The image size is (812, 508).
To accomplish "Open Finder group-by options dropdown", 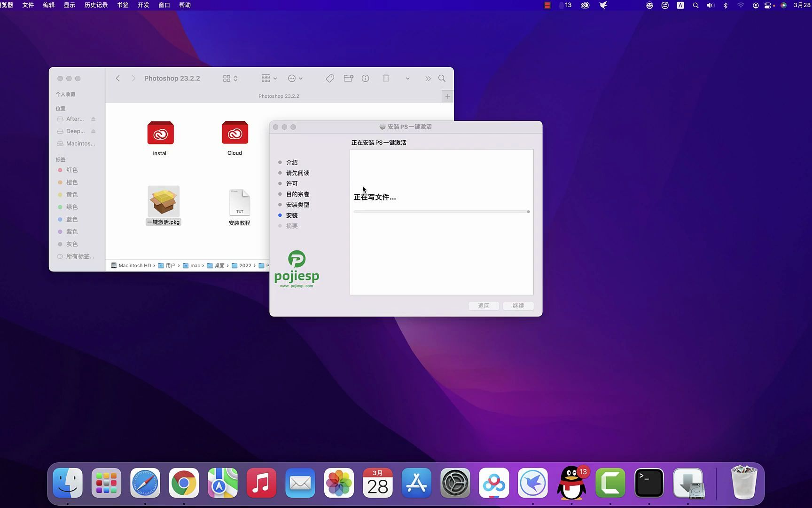I will coord(269,79).
